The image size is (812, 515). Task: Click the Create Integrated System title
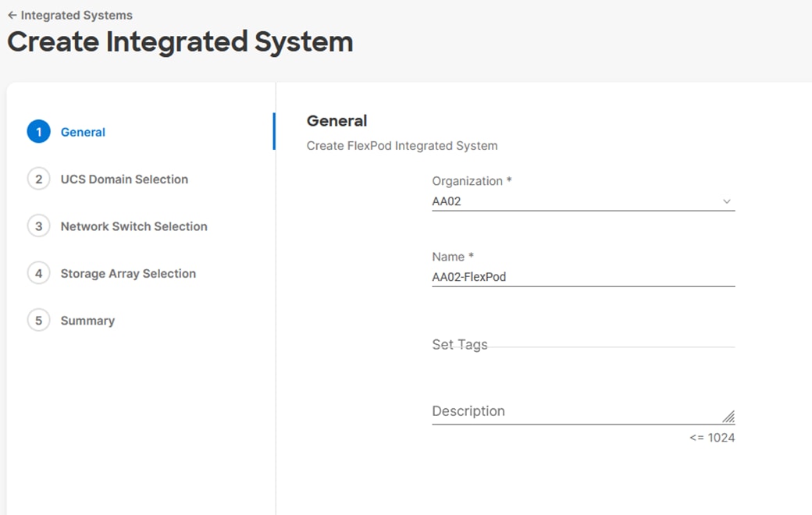point(180,42)
